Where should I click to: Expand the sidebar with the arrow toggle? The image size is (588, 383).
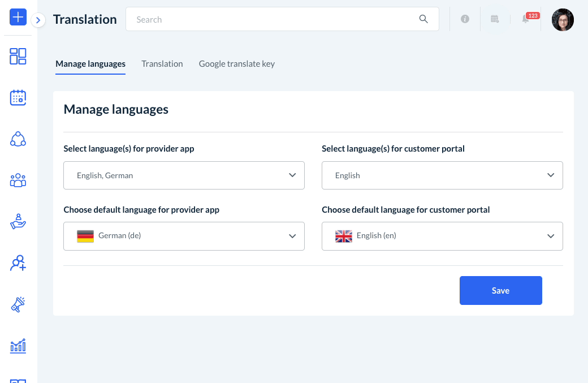(x=38, y=20)
